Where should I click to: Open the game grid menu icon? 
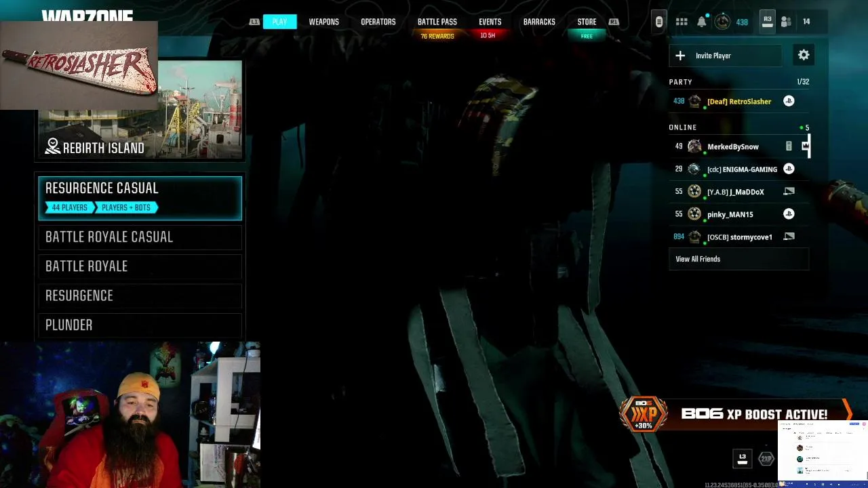(682, 22)
